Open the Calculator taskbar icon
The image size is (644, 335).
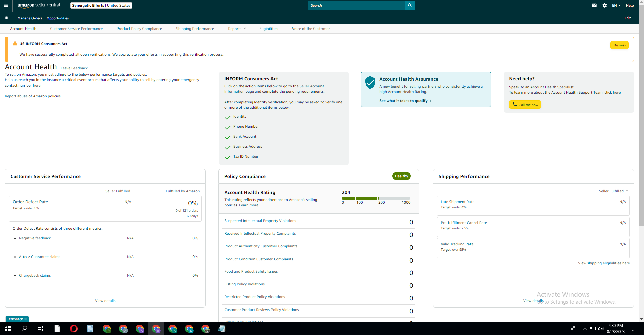pos(90,329)
